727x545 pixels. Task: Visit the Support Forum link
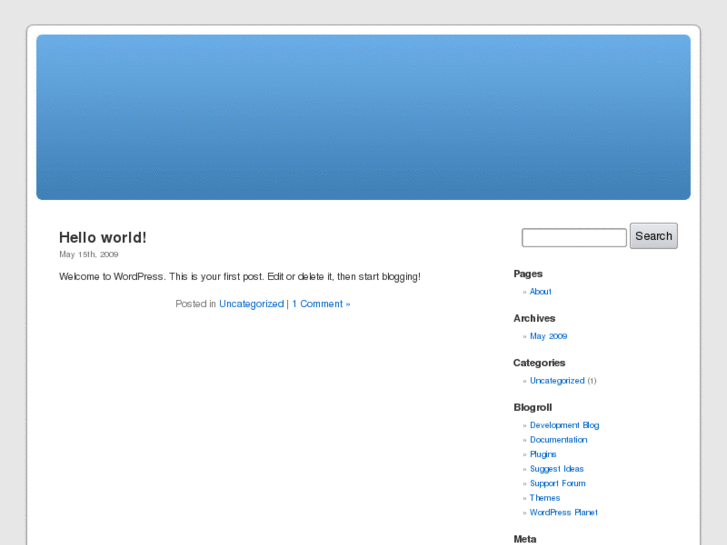557,483
